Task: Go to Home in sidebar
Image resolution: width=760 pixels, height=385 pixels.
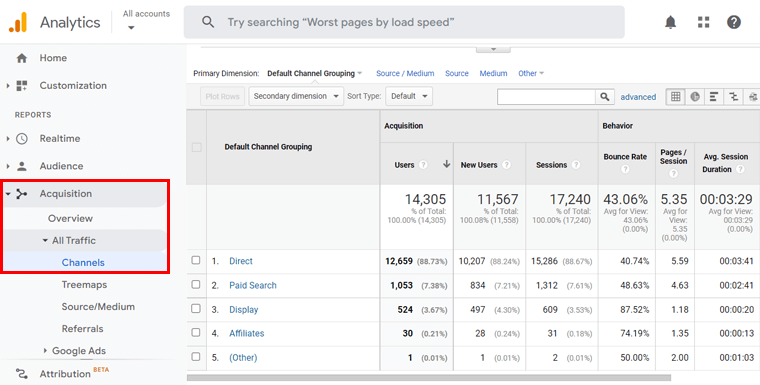Action: click(53, 58)
